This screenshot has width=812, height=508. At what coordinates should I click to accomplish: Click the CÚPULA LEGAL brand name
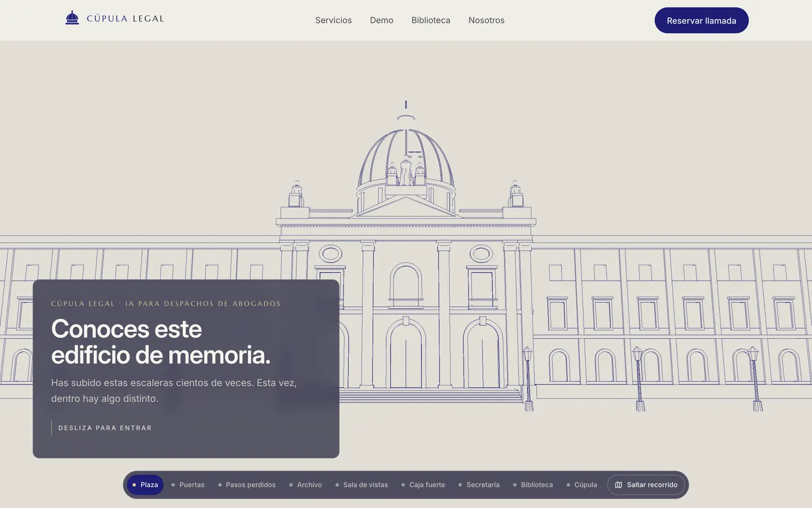tap(125, 19)
